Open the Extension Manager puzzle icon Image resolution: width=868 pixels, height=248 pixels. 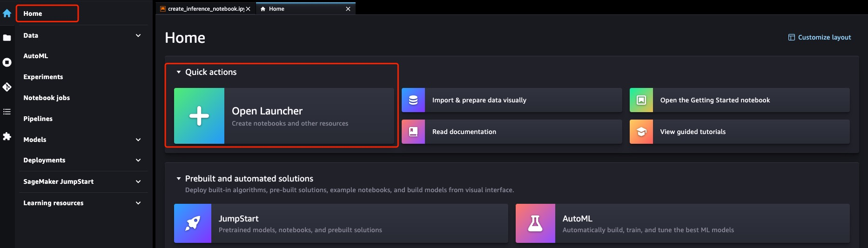[x=7, y=136]
